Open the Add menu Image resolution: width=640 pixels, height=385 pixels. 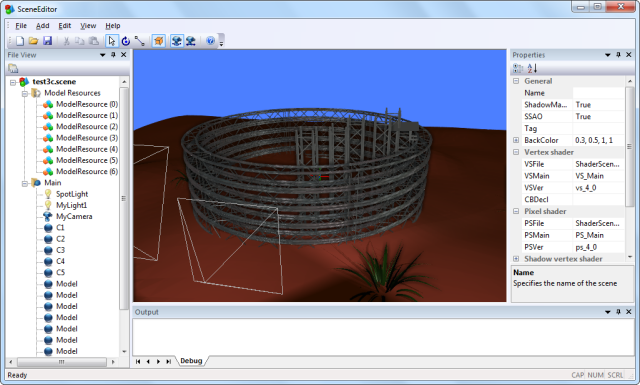[x=42, y=26]
